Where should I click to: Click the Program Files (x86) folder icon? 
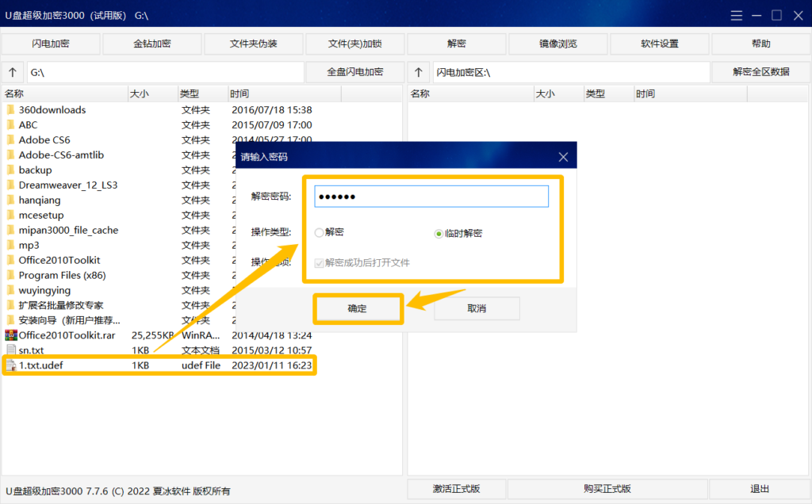[10, 275]
